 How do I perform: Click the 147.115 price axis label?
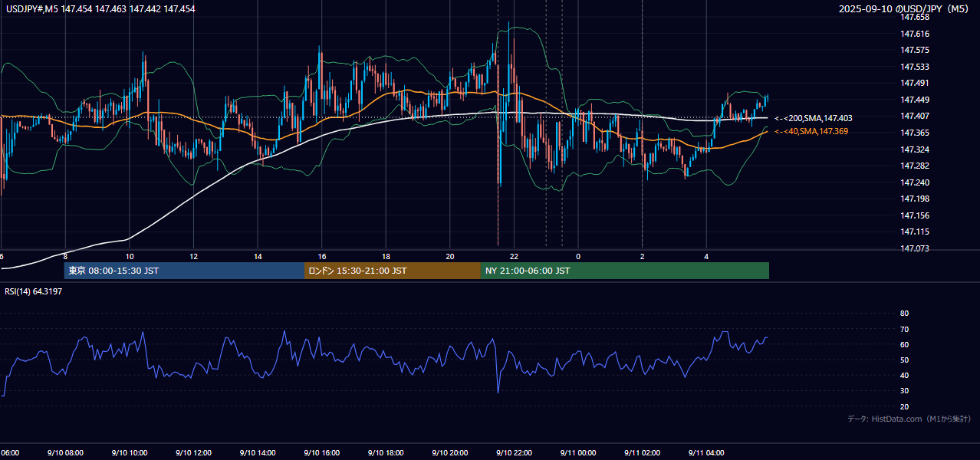click(x=916, y=232)
